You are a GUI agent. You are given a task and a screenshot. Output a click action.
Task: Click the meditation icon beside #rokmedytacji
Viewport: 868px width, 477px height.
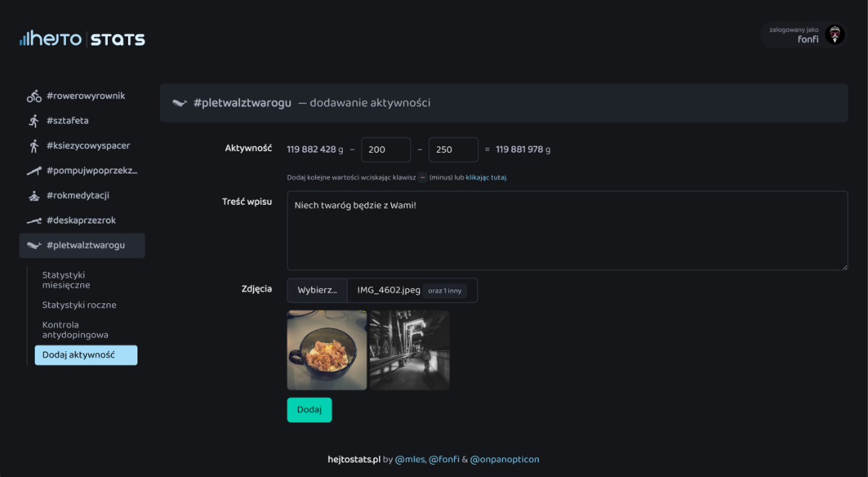[34, 195]
